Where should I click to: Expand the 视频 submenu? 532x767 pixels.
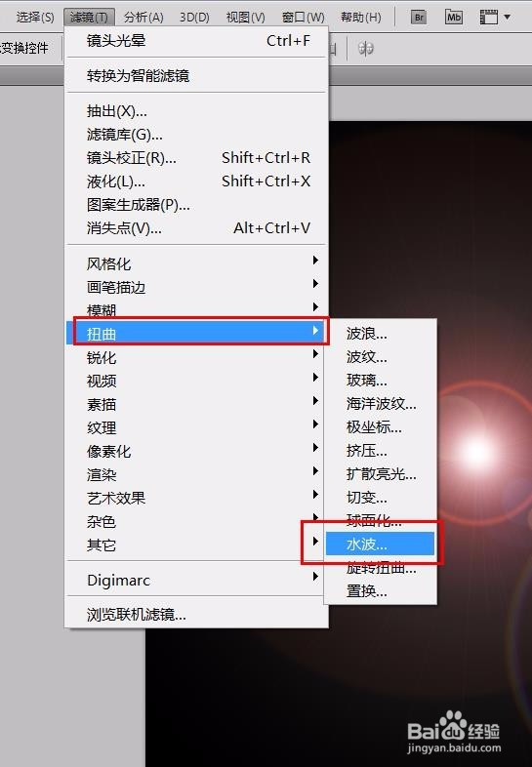197,381
